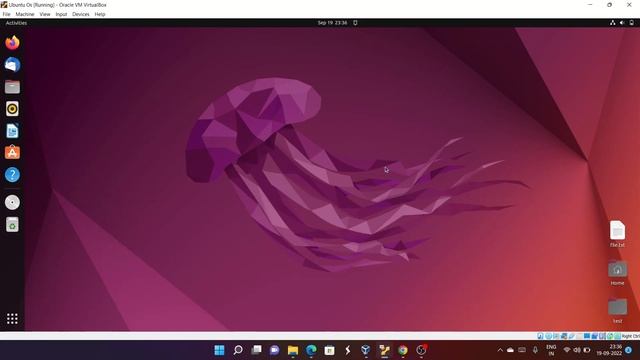Click VirtualBox mouse integration indicator
640x360 pixels.
click(610, 336)
